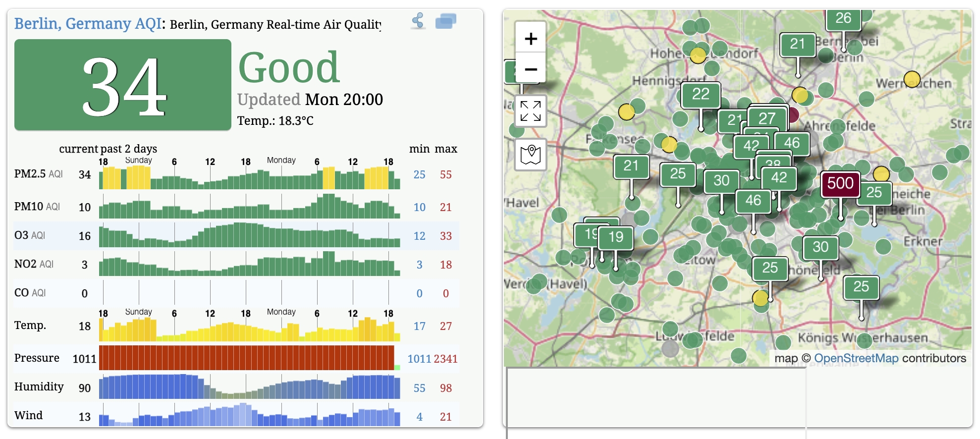Zoom out the map with minus button
The image size is (980, 439).
(531, 68)
